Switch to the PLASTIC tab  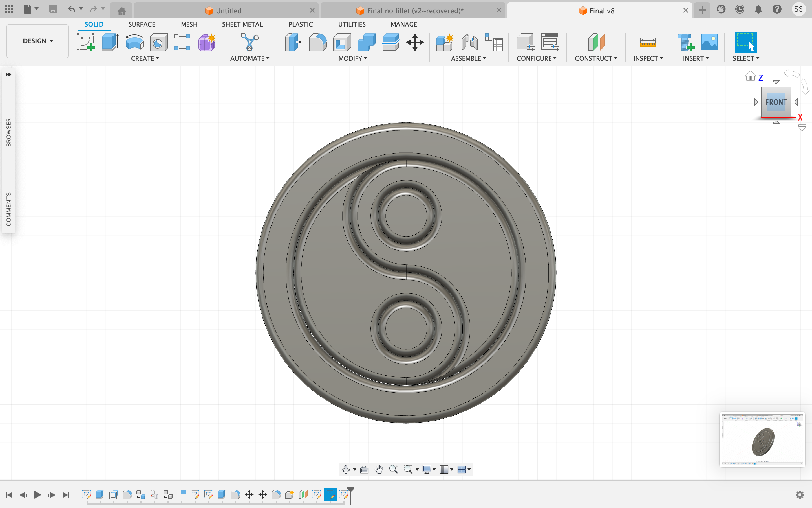[x=301, y=24]
